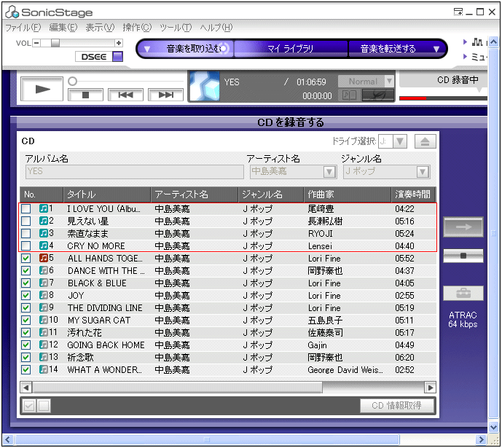Screen dimensions: 502x448
Task: Sort by 演奏時間 column header
Action: click(x=412, y=194)
